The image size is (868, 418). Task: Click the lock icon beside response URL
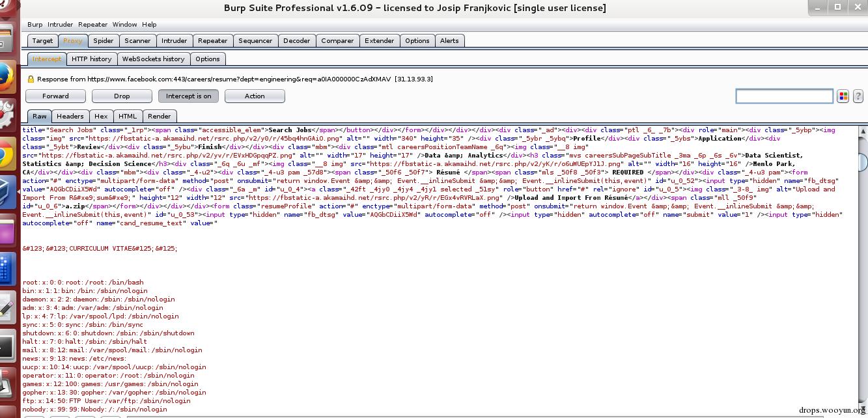(31, 79)
